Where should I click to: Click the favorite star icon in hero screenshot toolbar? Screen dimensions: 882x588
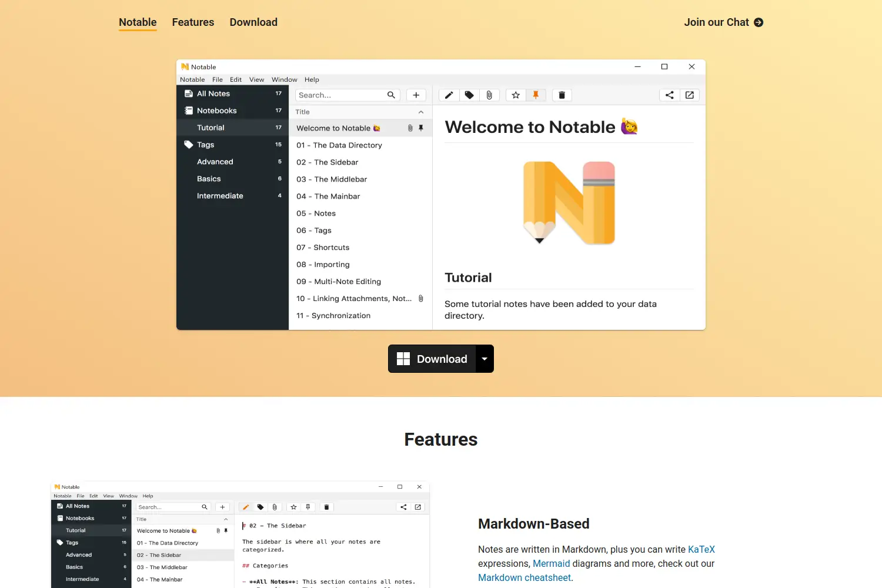coord(516,95)
